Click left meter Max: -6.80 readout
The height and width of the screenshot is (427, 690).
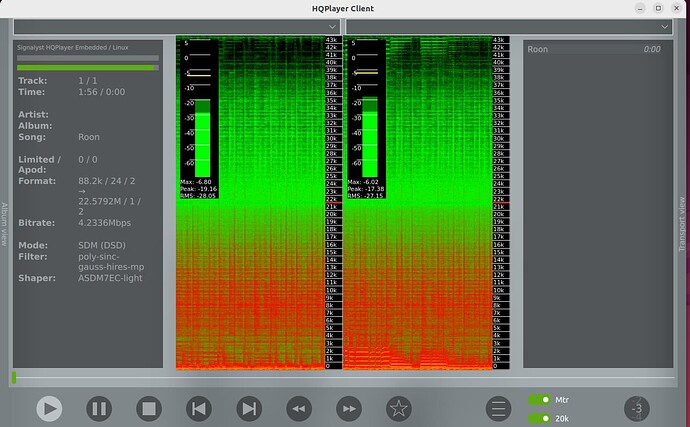click(x=196, y=181)
